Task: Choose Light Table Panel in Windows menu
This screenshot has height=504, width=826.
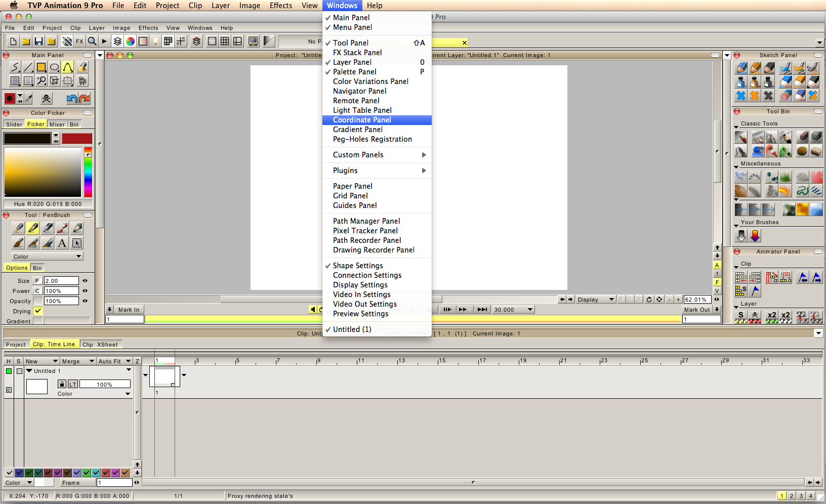Action: (377, 110)
